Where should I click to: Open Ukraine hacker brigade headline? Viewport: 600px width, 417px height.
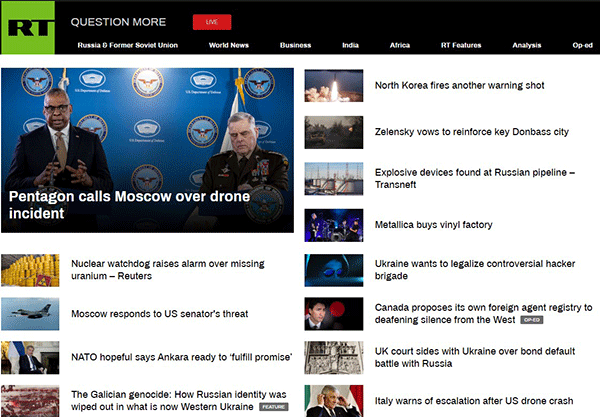coord(474,270)
